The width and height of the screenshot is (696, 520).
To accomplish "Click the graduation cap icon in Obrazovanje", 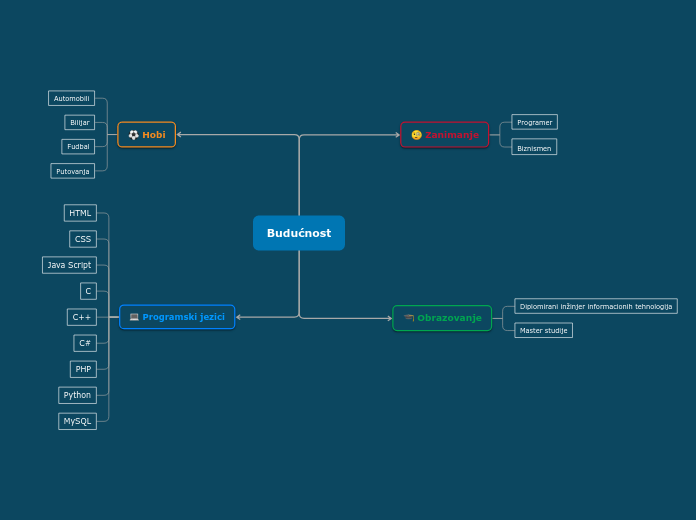I will click(x=409, y=318).
